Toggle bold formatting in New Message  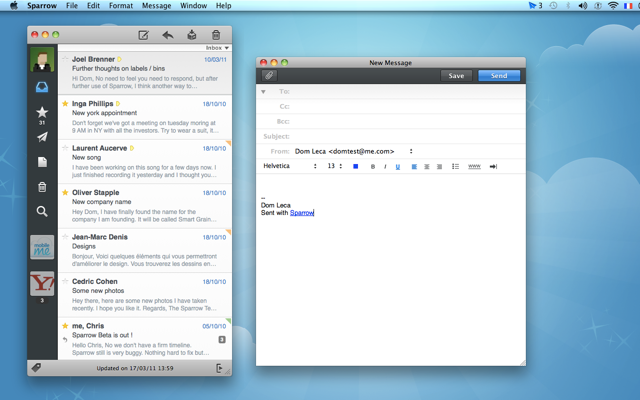373,167
